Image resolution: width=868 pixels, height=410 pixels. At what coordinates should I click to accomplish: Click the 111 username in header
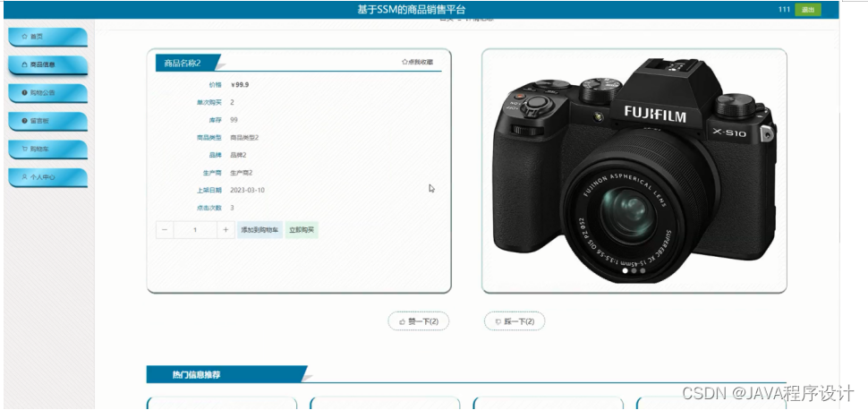pyautogui.click(x=784, y=10)
